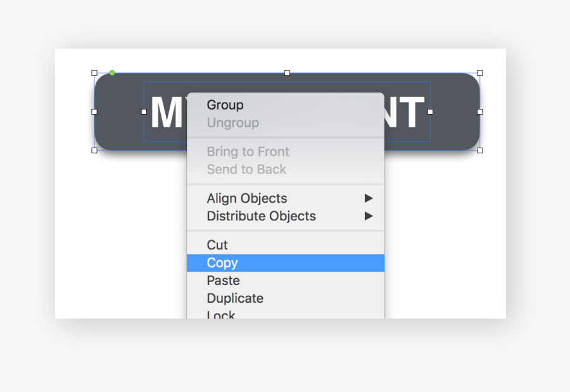Click the top-center resize handle

tap(286, 73)
